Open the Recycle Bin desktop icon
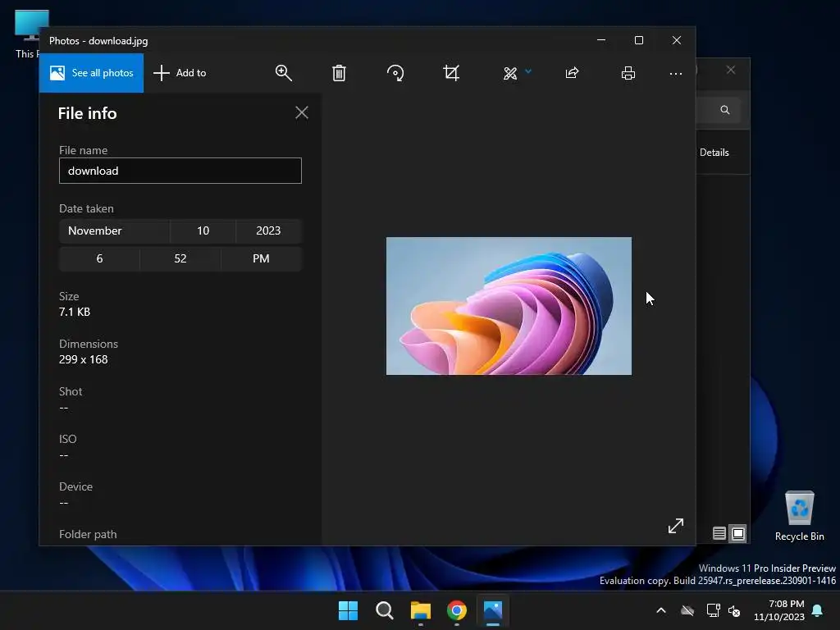Screen dimensions: 840x630 tap(799, 516)
